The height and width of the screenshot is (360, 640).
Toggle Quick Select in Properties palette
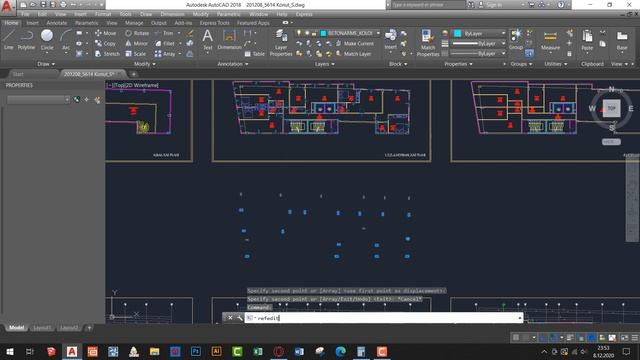click(x=97, y=99)
